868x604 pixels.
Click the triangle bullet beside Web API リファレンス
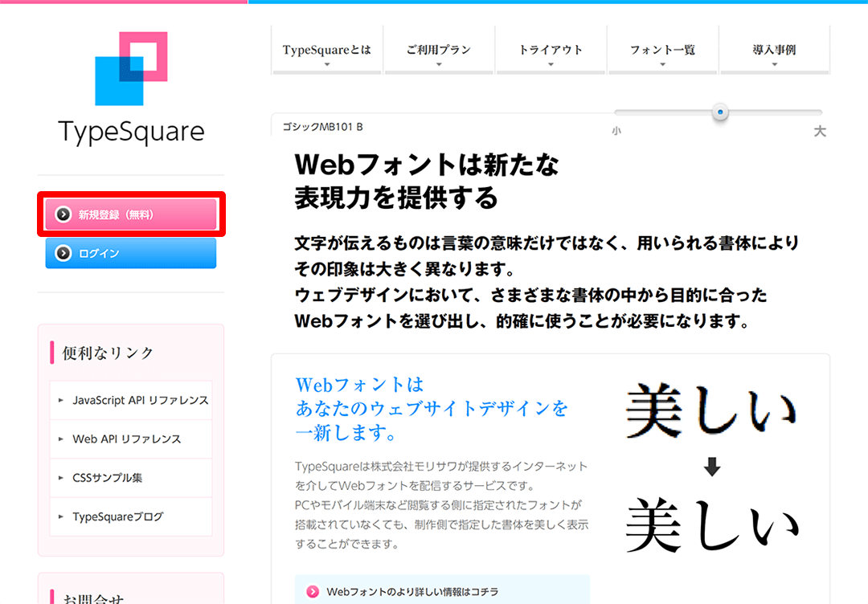(x=61, y=439)
